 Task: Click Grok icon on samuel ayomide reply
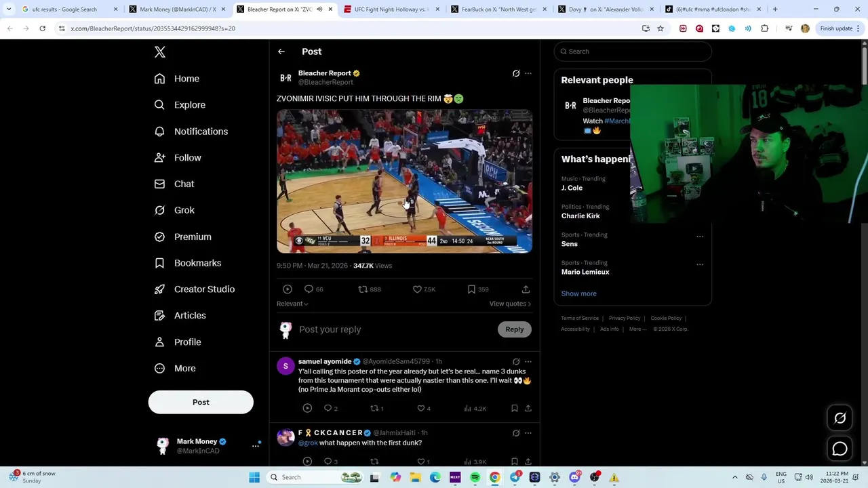[x=516, y=362]
